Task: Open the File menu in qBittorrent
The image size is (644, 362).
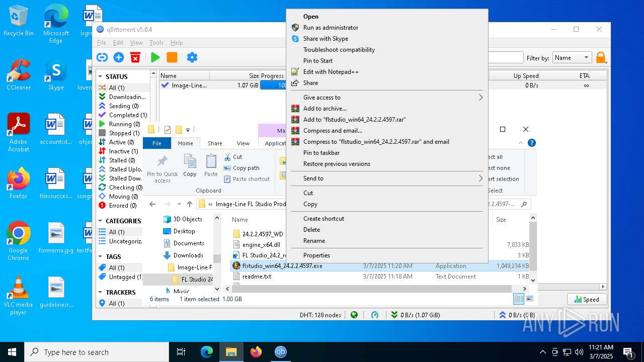Action: [102, 43]
